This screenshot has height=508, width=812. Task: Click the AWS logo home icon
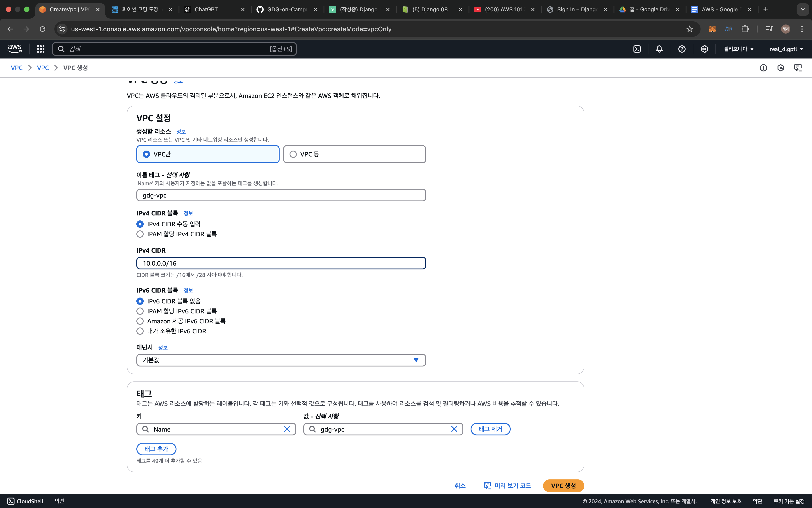[x=15, y=49]
